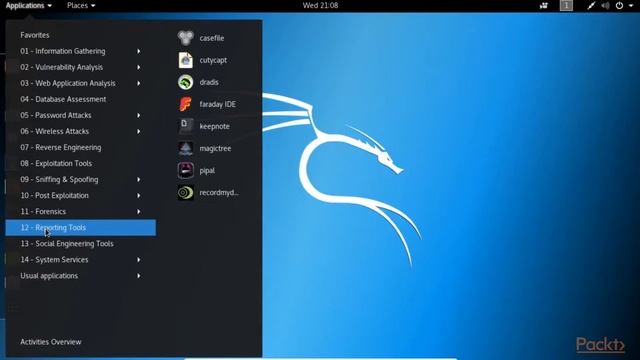The height and width of the screenshot is (360, 640).
Task: Select workspace indicator 1 in top bar
Action: click(x=566, y=5)
